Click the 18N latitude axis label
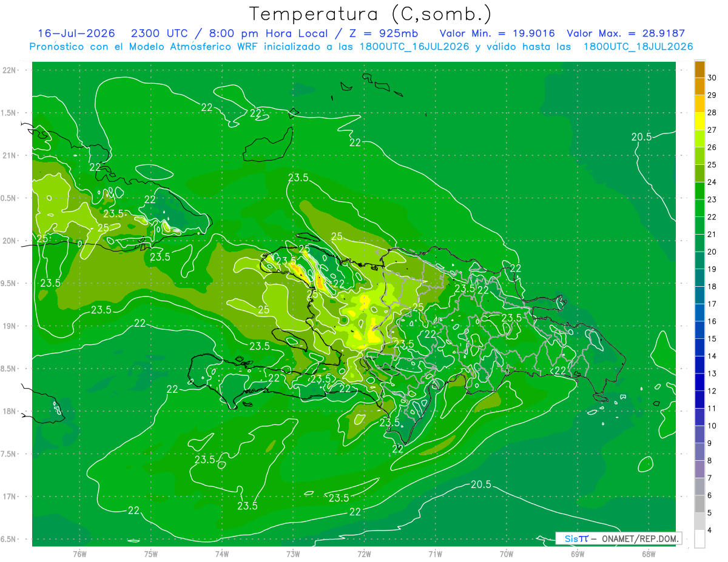728x562 pixels. coord(10,412)
